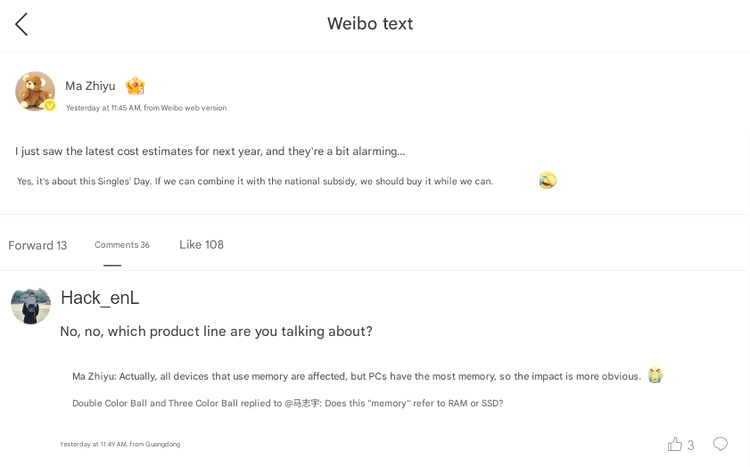Switch to the Forward 13 tab
Image resolution: width=750 pixels, height=467 pixels.
tap(37, 245)
